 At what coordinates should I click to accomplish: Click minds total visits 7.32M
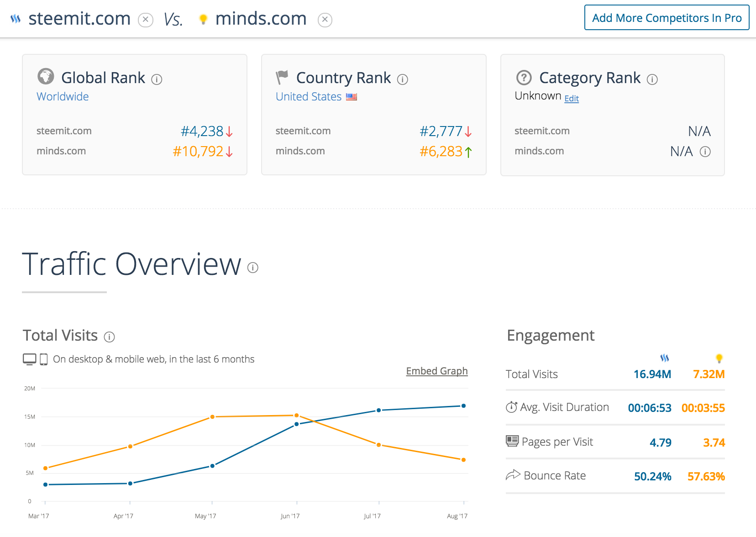[709, 374]
